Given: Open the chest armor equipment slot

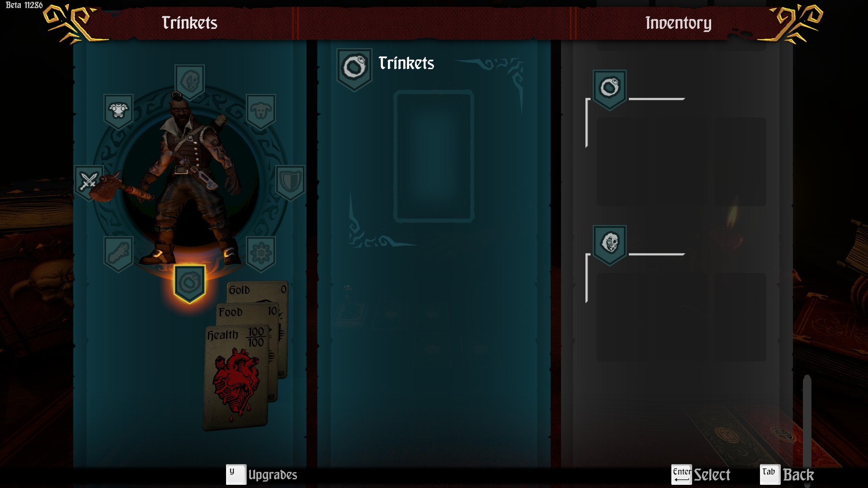Looking at the screenshot, I should pyautogui.click(x=118, y=111).
